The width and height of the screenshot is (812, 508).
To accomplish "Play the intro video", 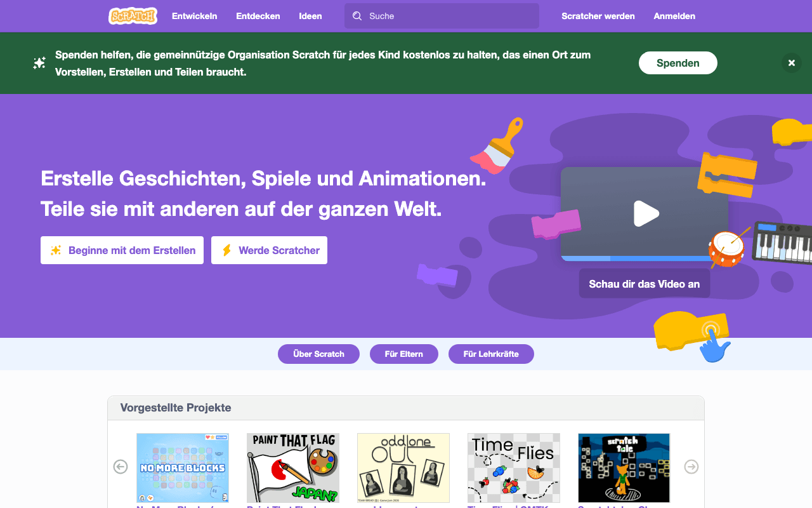I will [646, 213].
